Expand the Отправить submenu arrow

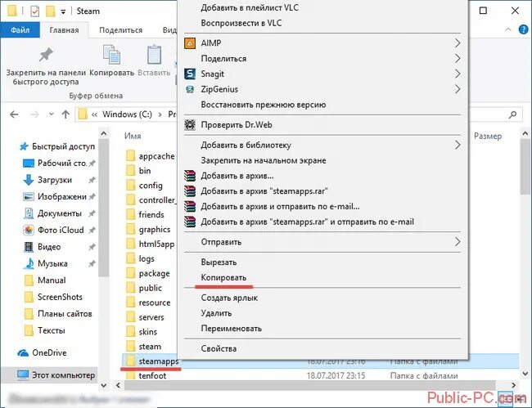pos(458,242)
